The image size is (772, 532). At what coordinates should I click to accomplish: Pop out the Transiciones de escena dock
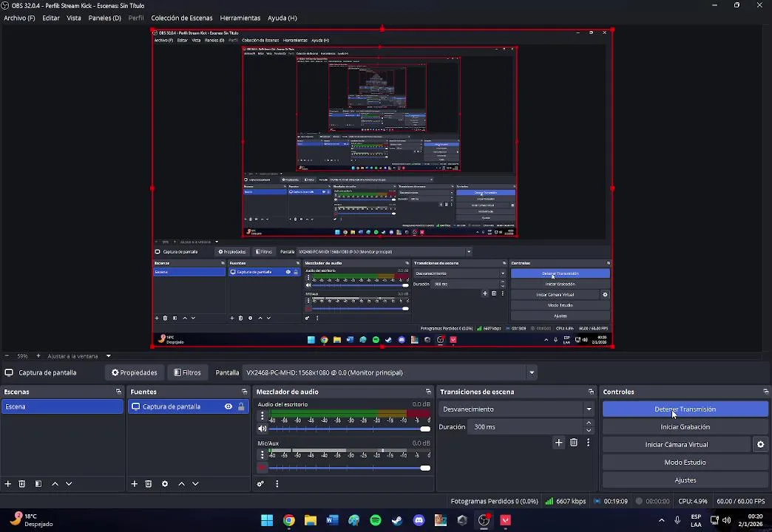[x=592, y=392]
